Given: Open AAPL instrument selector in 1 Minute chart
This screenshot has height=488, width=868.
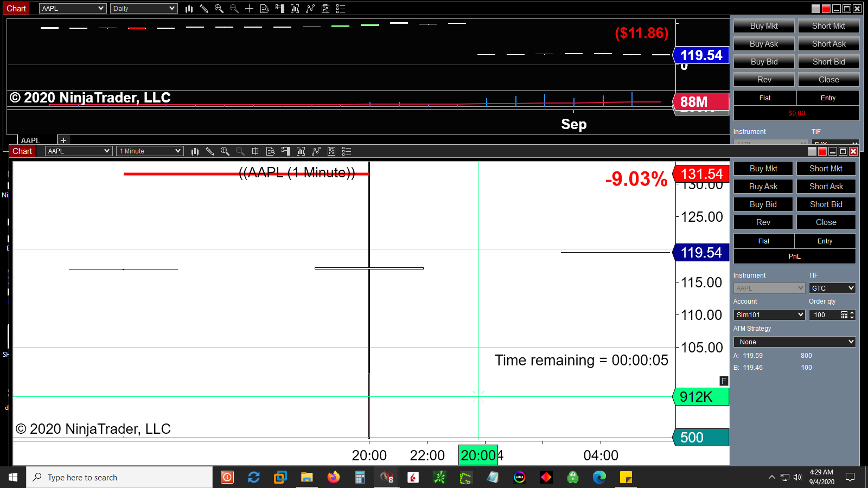Looking at the screenshot, I should 79,151.
